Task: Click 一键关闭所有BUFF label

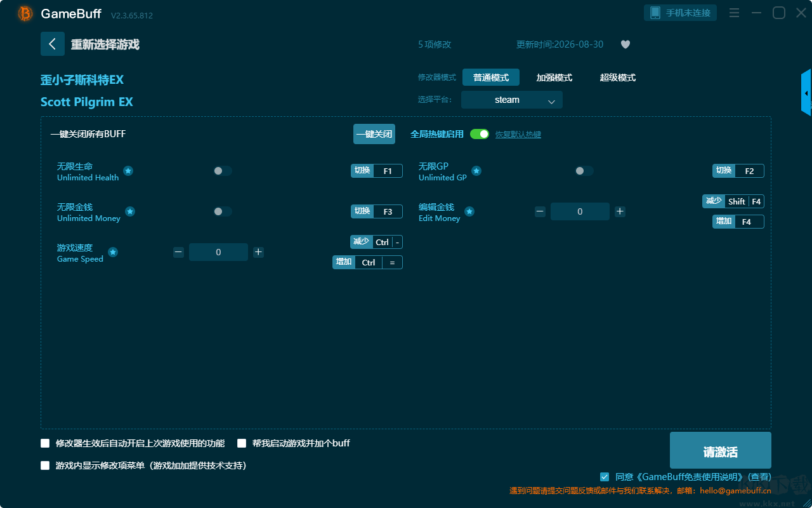Action: click(x=88, y=134)
